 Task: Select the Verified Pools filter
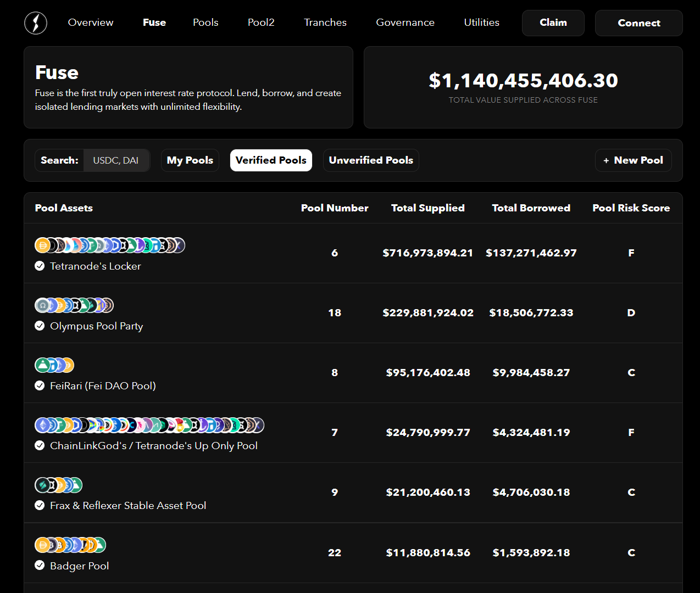click(x=271, y=160)
